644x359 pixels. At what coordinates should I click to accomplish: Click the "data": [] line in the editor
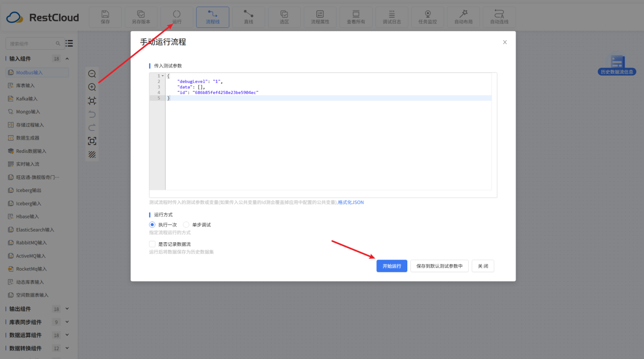coord(191,87)
